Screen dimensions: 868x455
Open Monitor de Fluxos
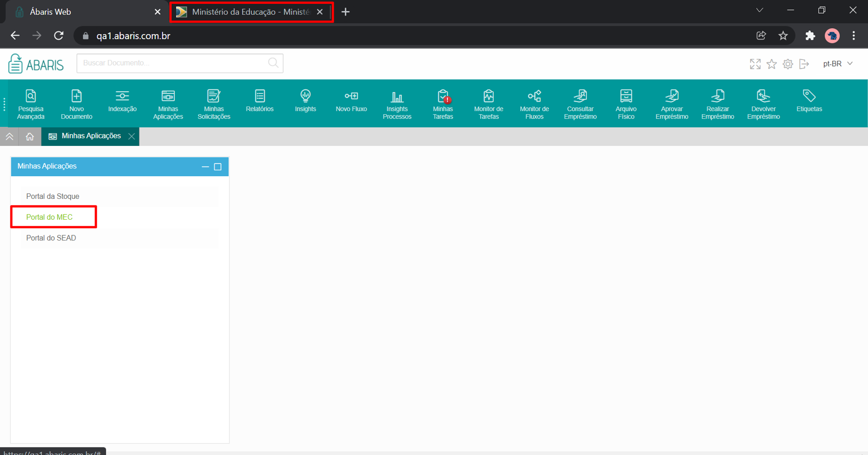tap(534, 104)
